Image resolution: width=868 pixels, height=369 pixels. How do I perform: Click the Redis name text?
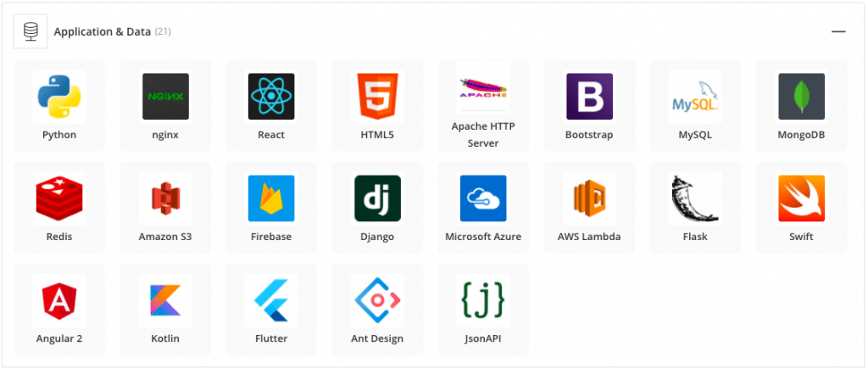[59, 237]
